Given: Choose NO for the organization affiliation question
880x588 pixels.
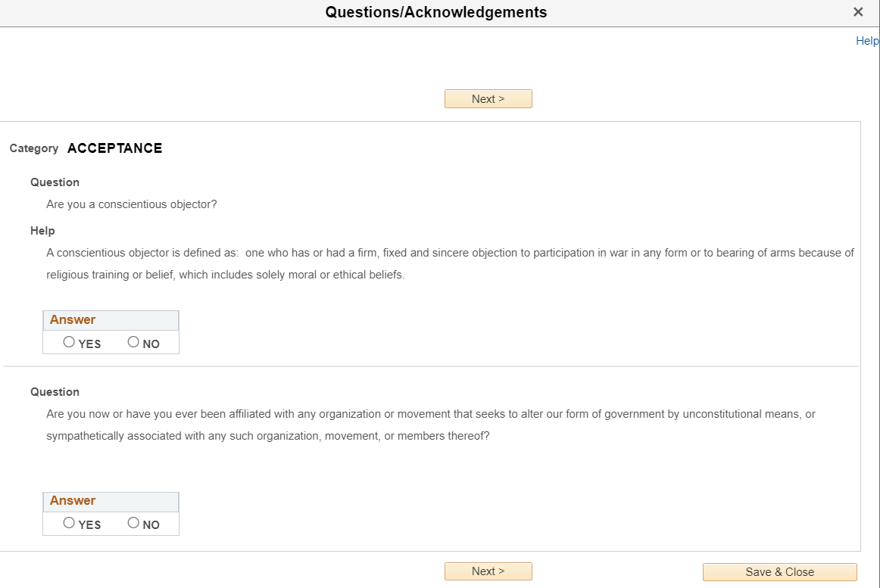Looking at the screenshot, I should (134, 523).
